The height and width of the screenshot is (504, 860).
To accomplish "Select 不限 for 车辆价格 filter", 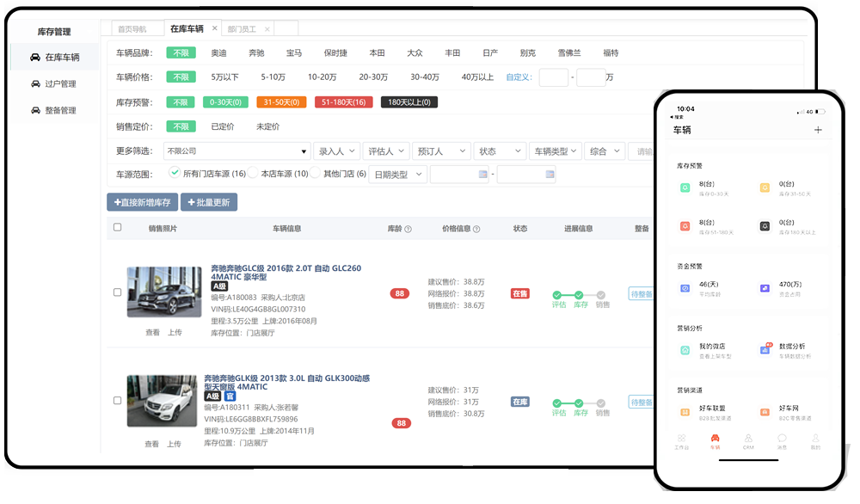I will (x=181, y=77).
